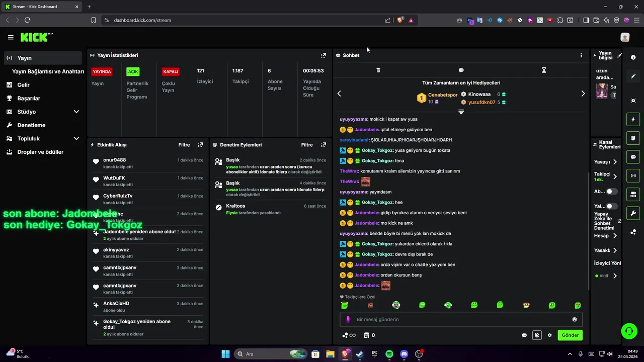
Task: Click the speech bubble icon beside bell
Action: pyautogui.click(x=524, y=335)
